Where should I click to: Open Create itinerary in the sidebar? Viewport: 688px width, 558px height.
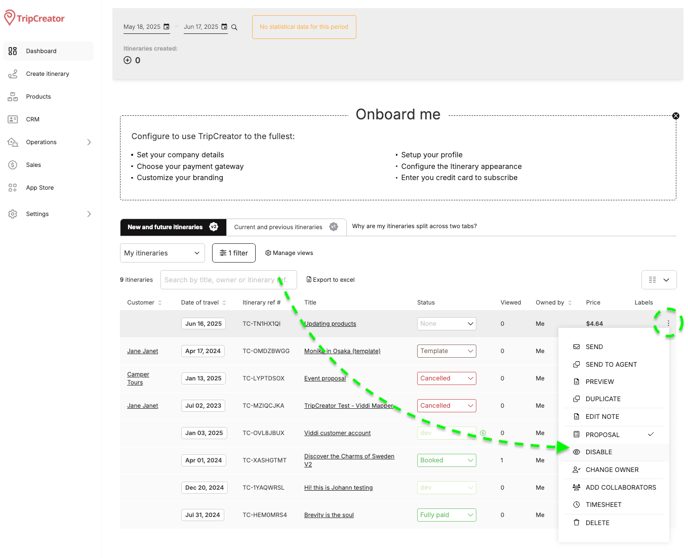click(47, 74)
